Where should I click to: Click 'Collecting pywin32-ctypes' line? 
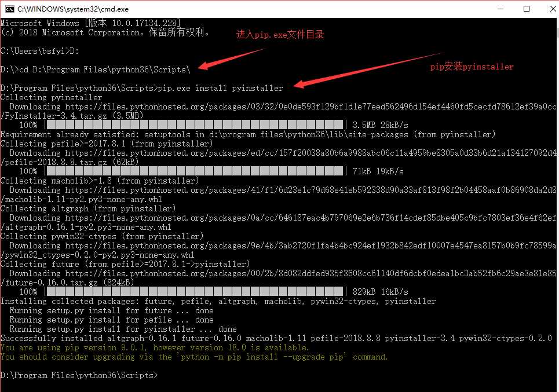point(102,236)
